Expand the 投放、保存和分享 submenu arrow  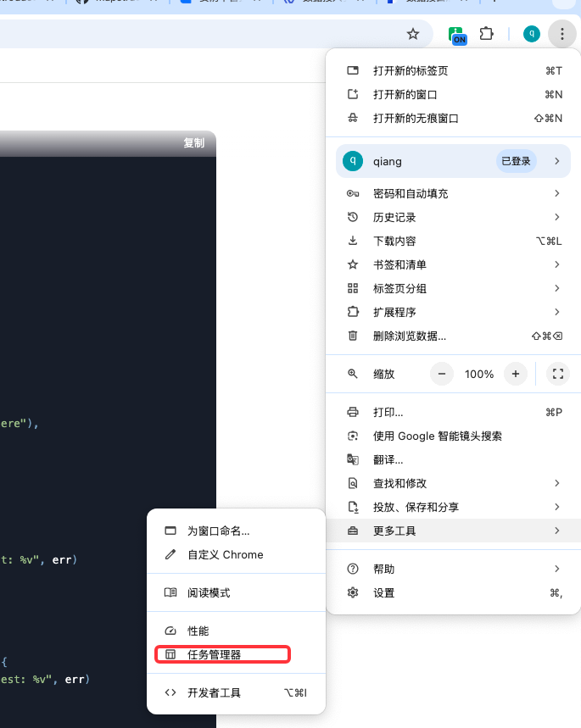pyautogui.click(x=557, y=507)
